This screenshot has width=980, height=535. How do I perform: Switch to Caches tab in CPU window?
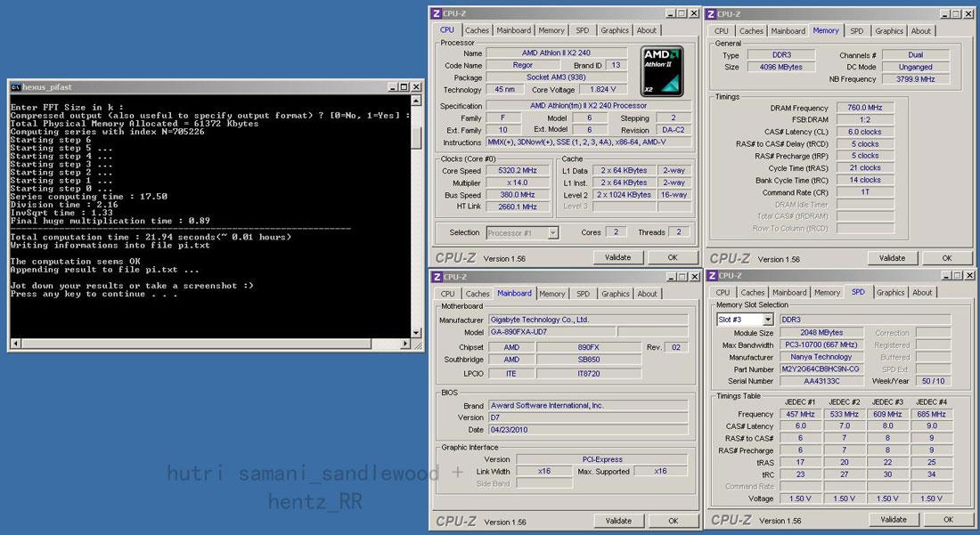coord(477,30)
